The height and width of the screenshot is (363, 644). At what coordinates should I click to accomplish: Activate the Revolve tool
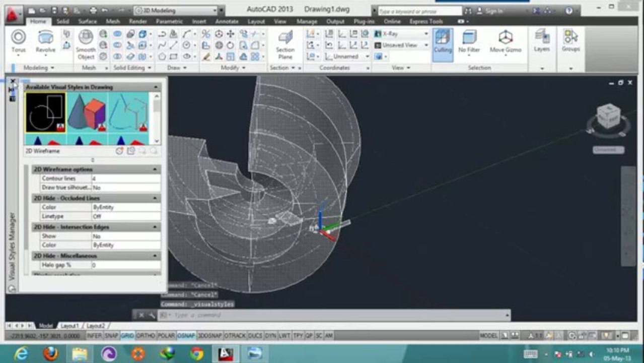point(45,41)
